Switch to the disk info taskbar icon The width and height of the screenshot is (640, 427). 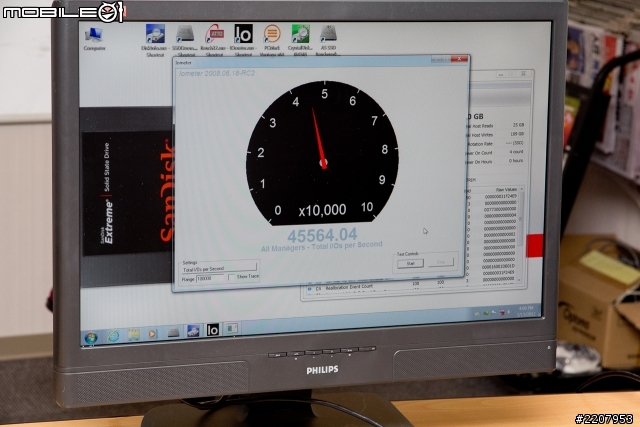point(193,331)
